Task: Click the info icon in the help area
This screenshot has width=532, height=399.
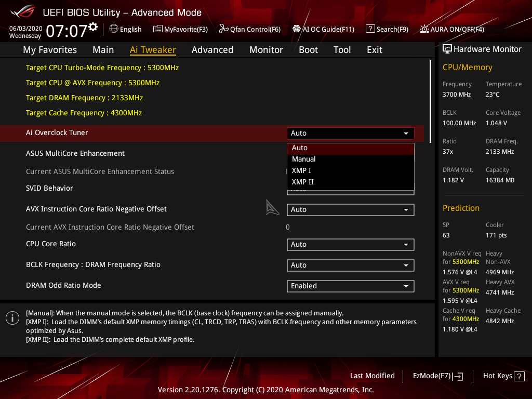Action: pos(12,317)
